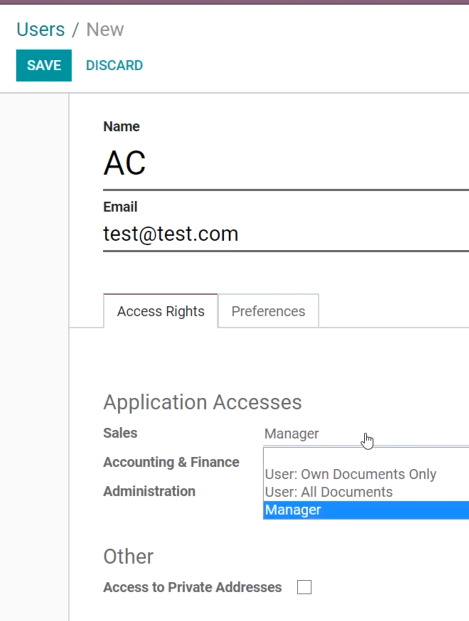
Task: Select the highlighted Manager option
Action: pyautogui.click(x=366, y=510)
